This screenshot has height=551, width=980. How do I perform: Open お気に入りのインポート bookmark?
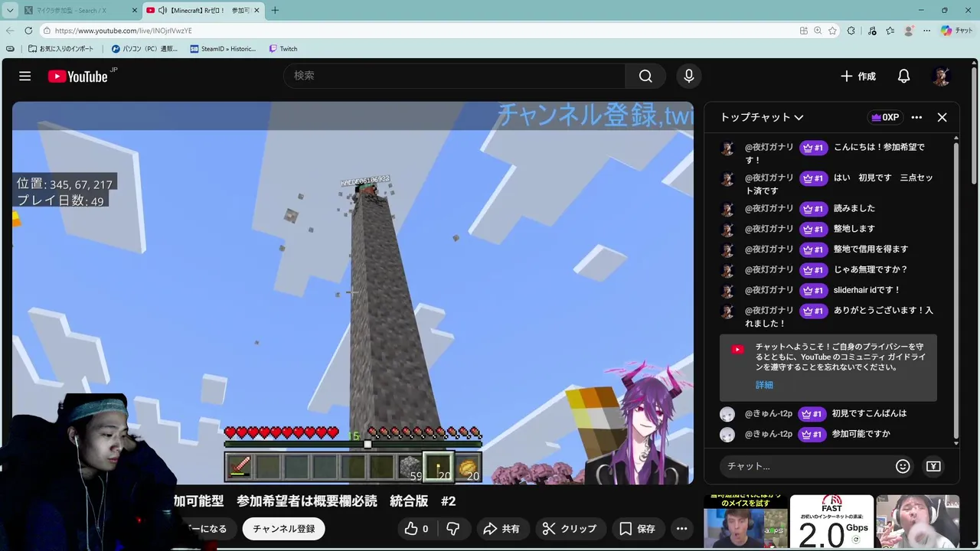[x=61, y=49]
